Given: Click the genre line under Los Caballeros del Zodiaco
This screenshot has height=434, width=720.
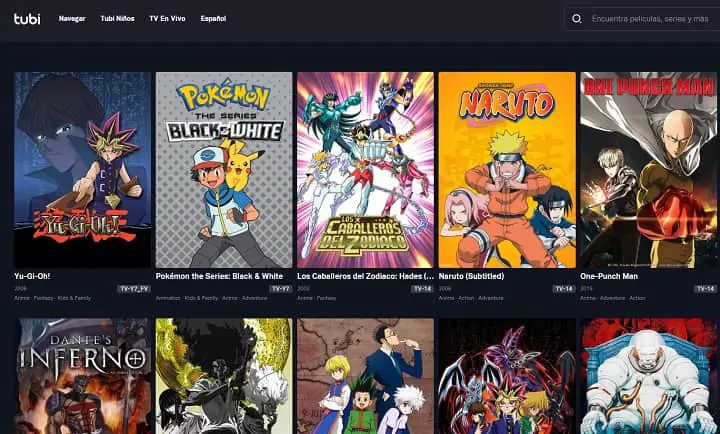Looking at the screenshot, I should pyautogui.click(x=316, y=298).
